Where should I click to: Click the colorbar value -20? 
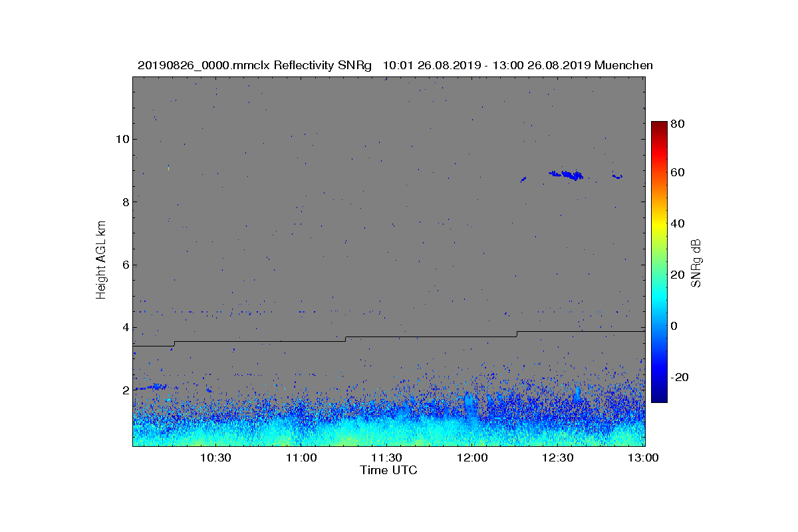point(680,377)
